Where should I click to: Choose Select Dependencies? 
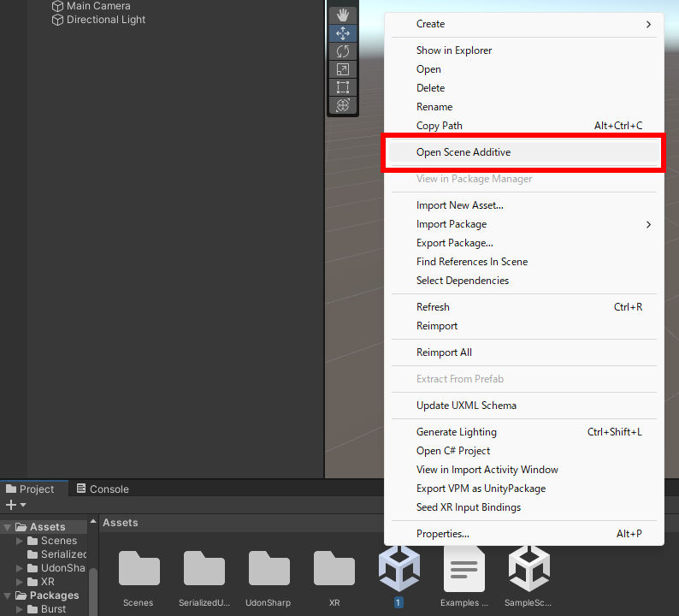tap(524, 281)
